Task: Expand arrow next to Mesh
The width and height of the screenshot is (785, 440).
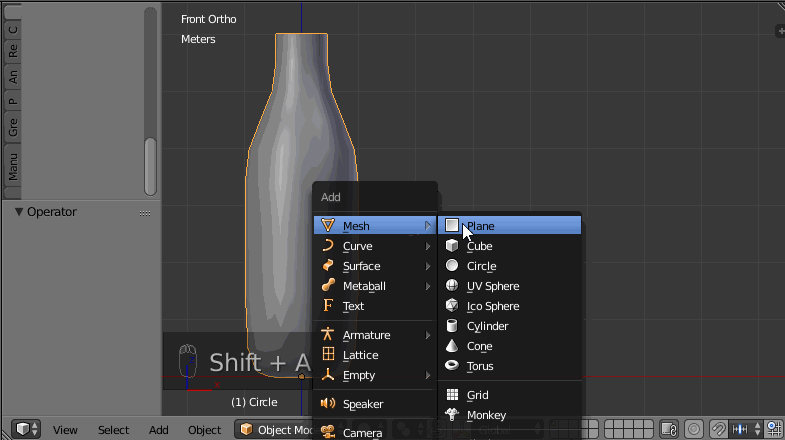Action: (x=428, y=226)
